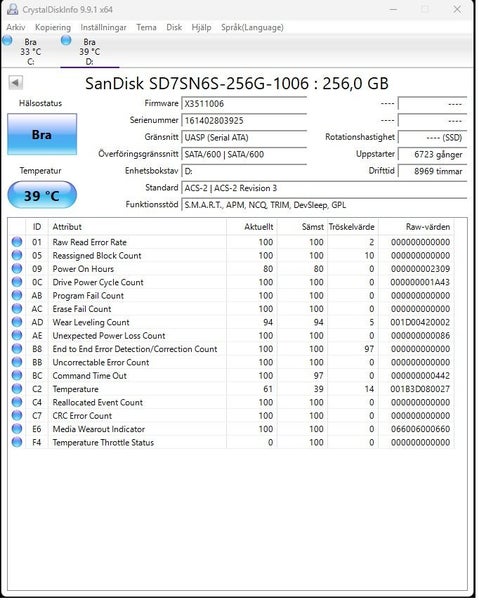Click status orb for Unexpected Power Loss Count

(17, 336)
